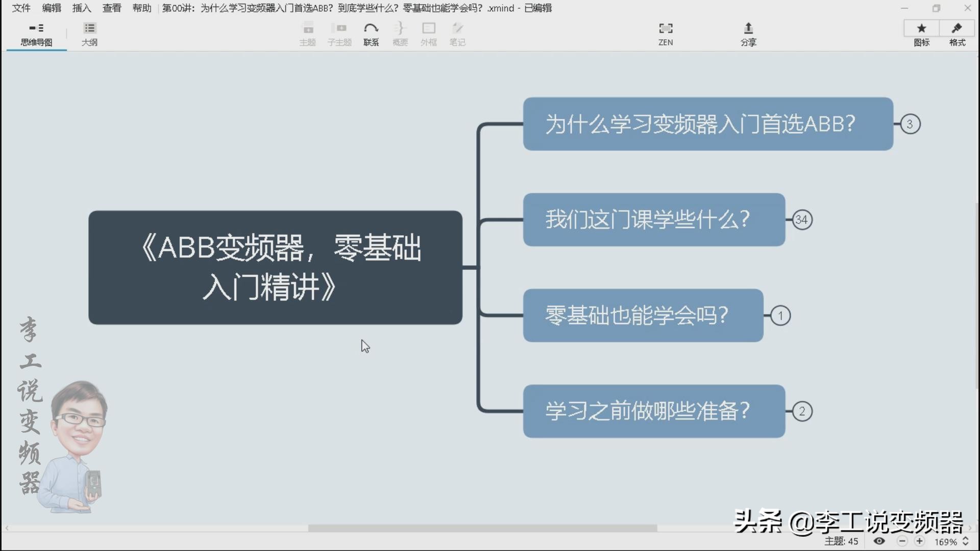Open the 分享 (share) icon
Screen dimensions: 980x551
[x=748, y=33]
